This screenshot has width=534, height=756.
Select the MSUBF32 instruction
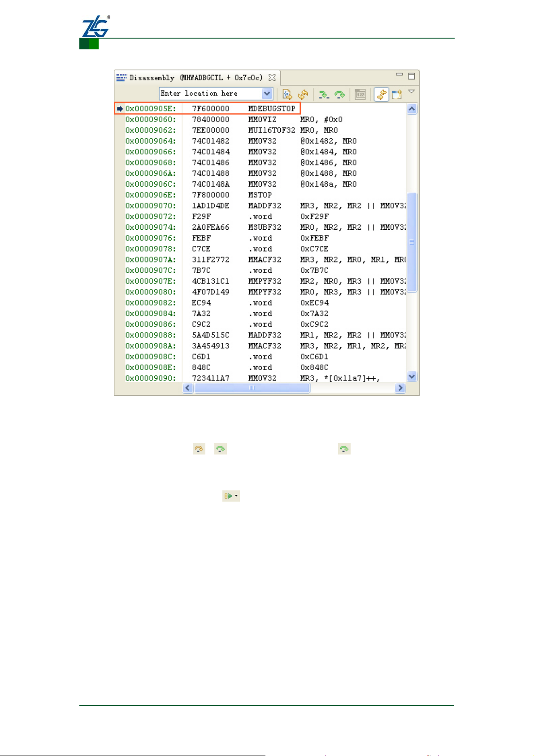[x=265, y=227]
